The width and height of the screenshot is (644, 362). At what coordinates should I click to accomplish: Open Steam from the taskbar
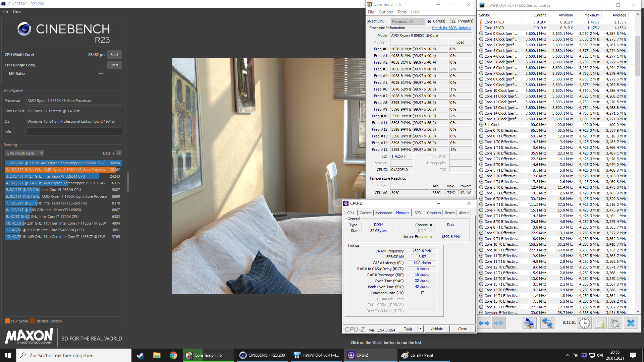(140, 355)
